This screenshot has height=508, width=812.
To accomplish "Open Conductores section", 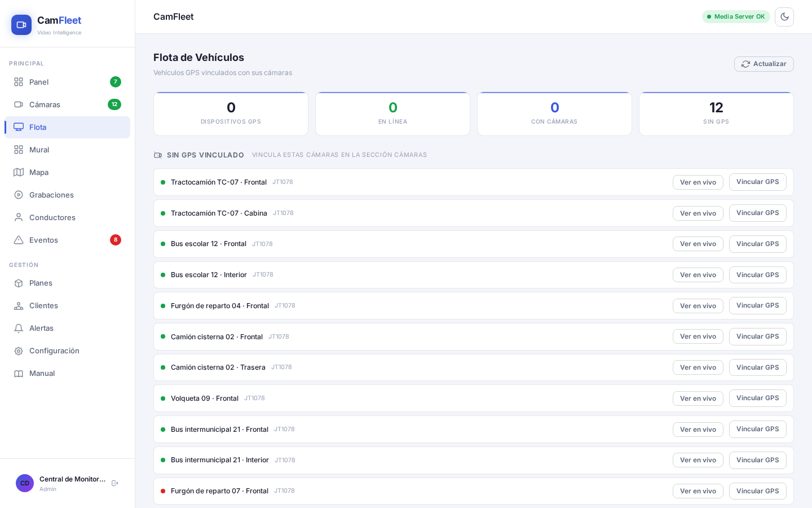I will [67, 217].
